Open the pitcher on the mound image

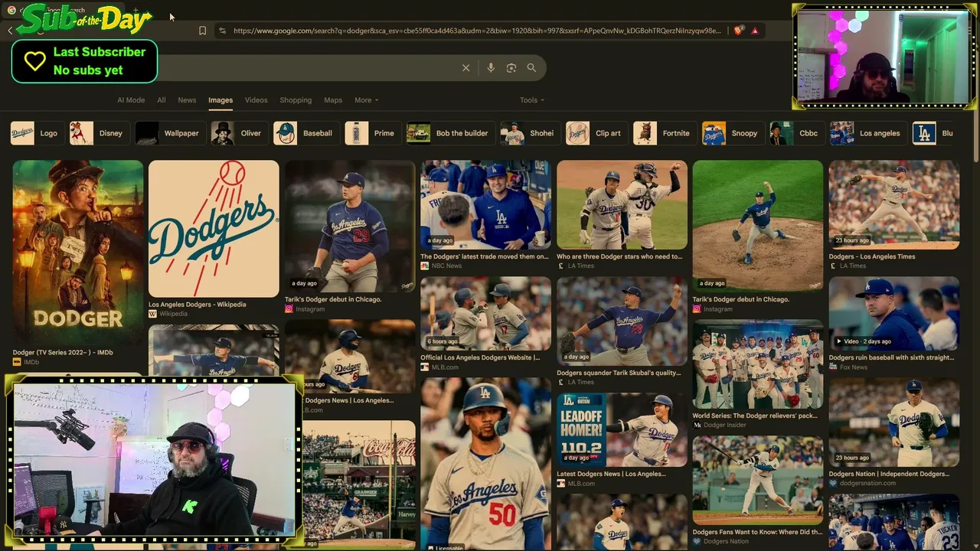click(758, 226)
